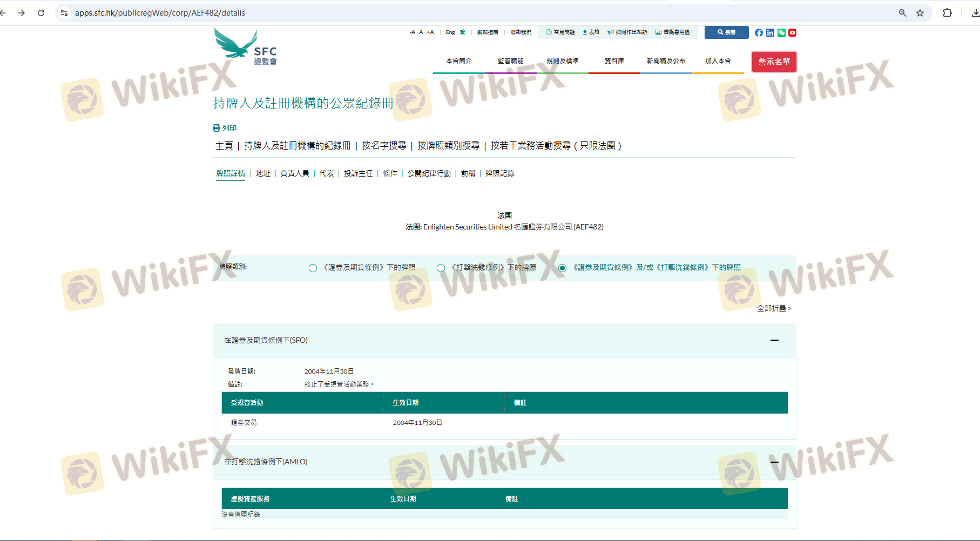Switch to 負責人員 tab
The height and width of the screenshot is (541, 980).
click(x=295, y=173)
